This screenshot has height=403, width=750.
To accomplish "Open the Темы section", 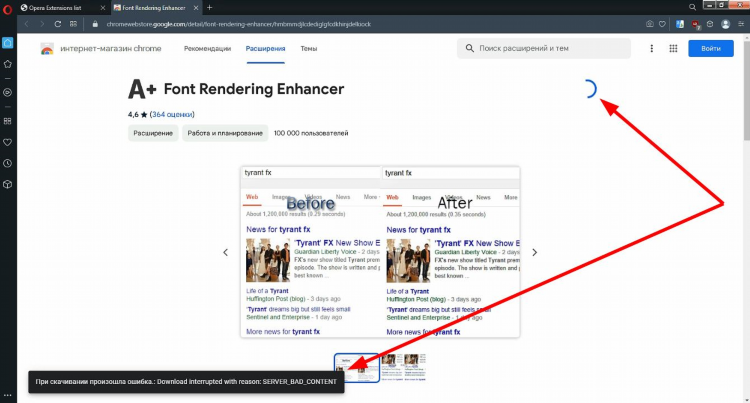I will click(x=309, y=48).
